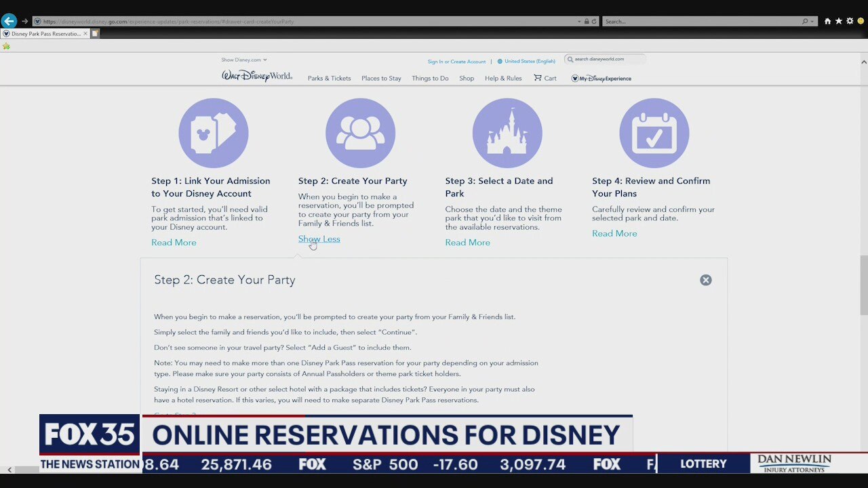Click the browser home icon
868x488 pixels.
pyautogui.click(x=827, y=21)
